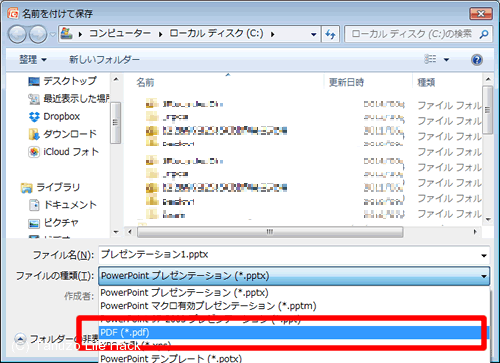Sort by the 種類 column header
500x363 pixels.
tap(426, 82)
